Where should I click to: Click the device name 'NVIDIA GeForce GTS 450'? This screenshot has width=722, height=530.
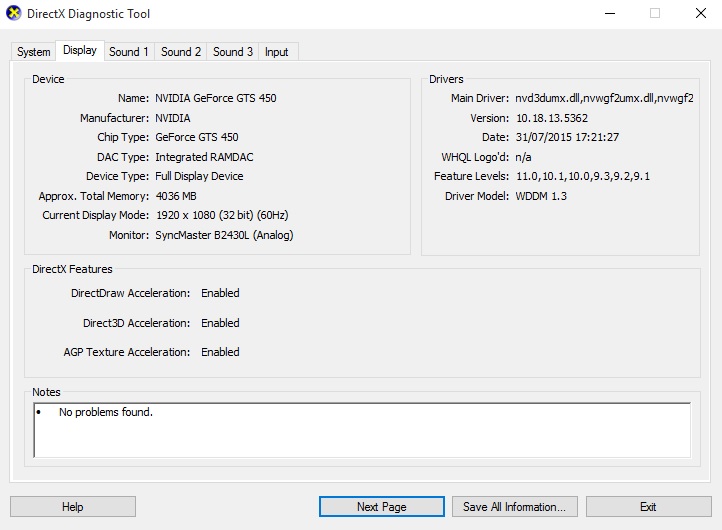(x=215, y=98)
